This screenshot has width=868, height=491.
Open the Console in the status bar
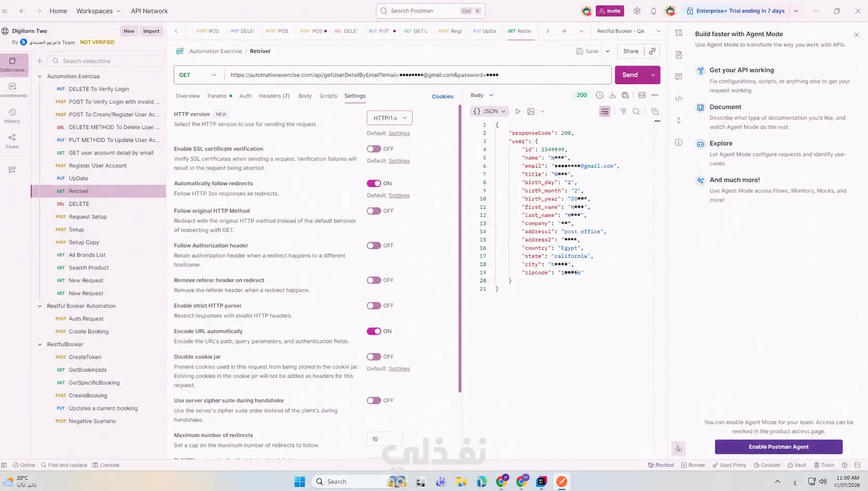(106, 465)
